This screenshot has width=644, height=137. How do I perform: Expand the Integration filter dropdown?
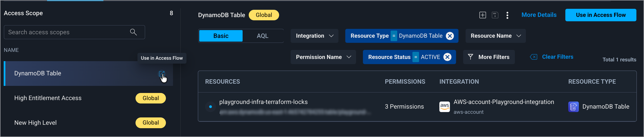314,36
